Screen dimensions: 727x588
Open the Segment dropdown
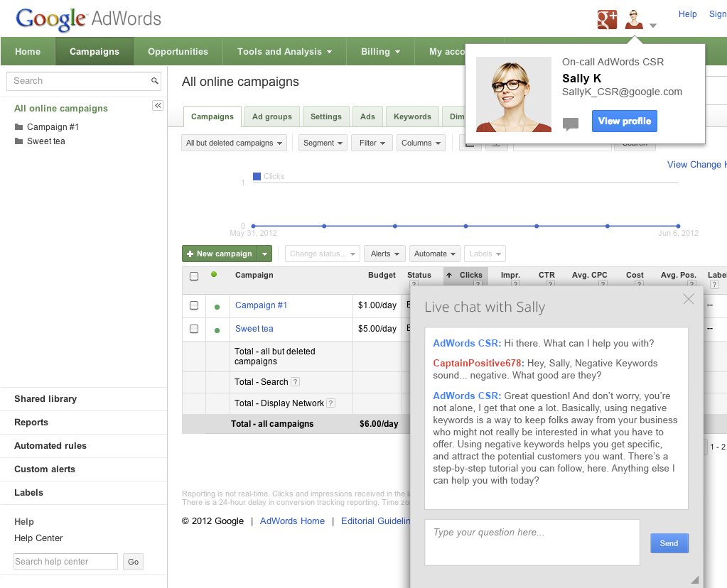(x=323, y=143)
